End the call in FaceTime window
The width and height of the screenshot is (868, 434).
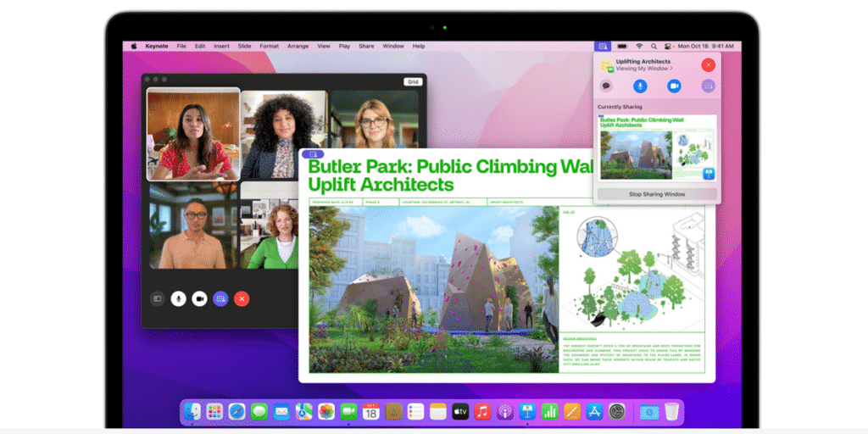tap(242, 299)
